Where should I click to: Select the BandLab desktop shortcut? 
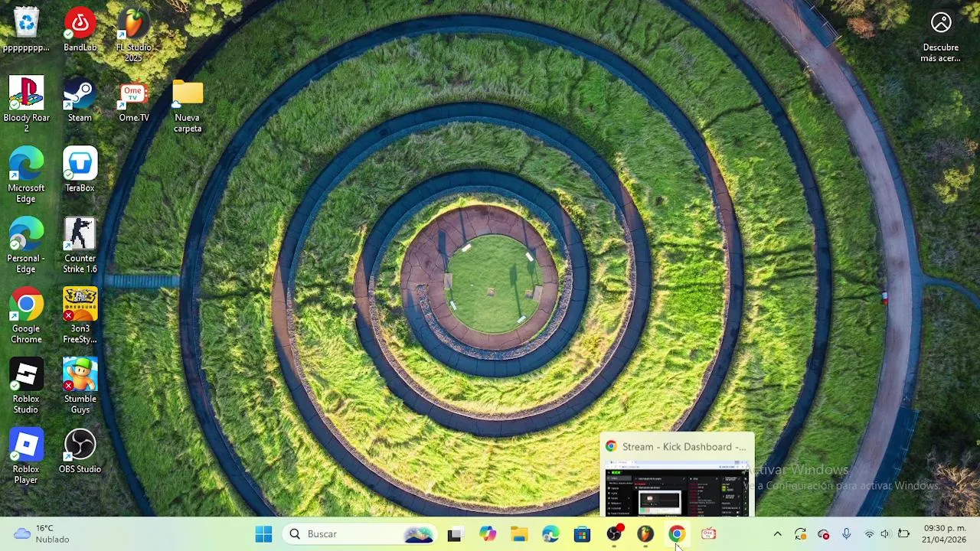point(80,29)
